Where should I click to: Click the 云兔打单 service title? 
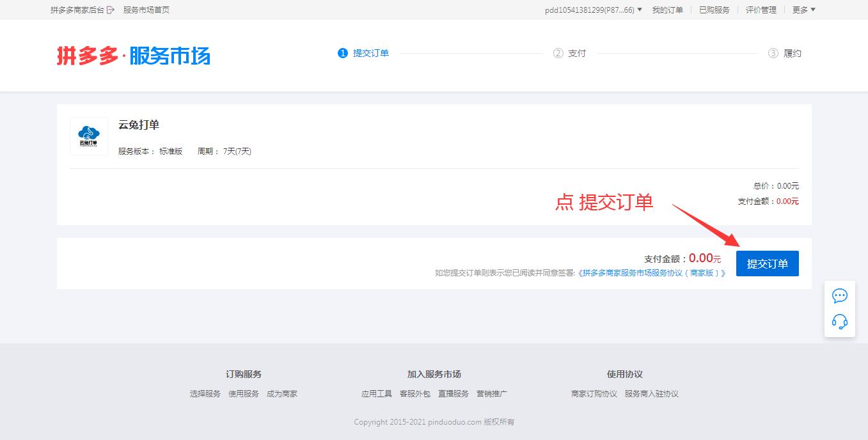coord(139,125)
